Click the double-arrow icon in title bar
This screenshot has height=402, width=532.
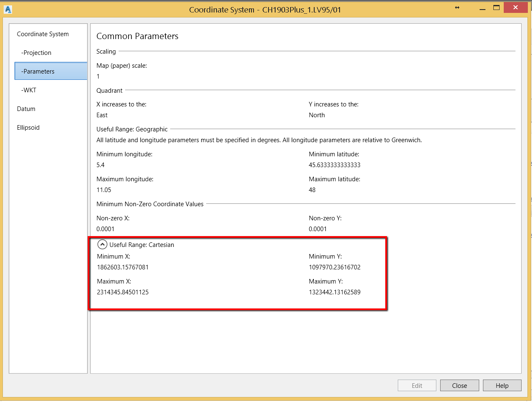tap(457, 7)
